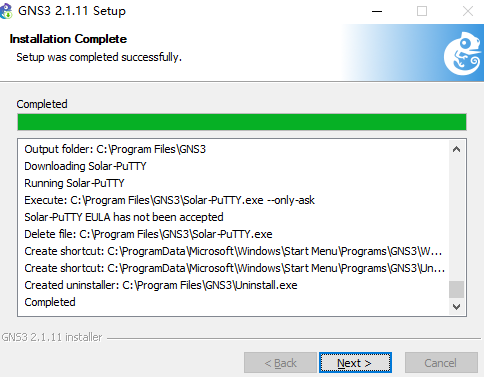This screenshot has width=484, height=377.
Task: Select the 'Execute: ... --only-ask' log line
Action: click(x=169, y=200)
